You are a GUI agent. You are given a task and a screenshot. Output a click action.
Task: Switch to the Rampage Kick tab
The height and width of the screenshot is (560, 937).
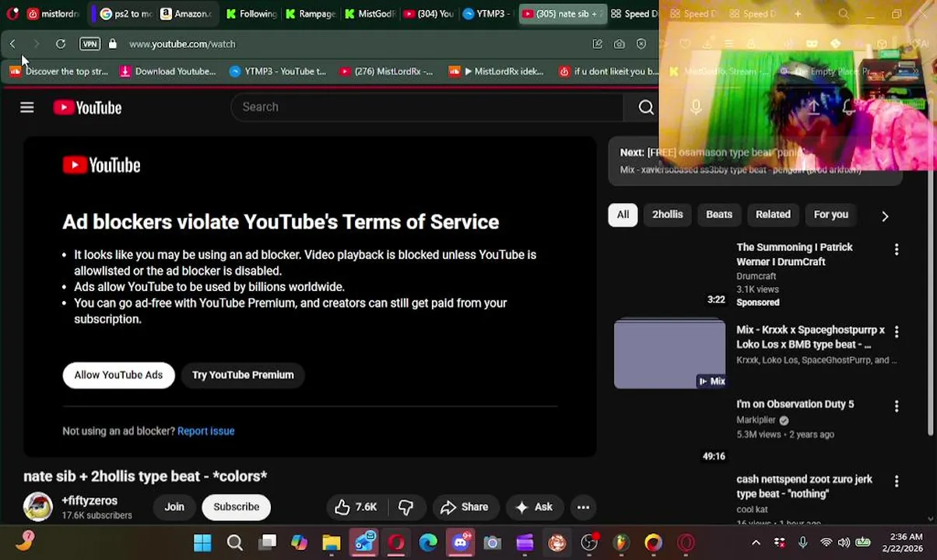[310, 14]
